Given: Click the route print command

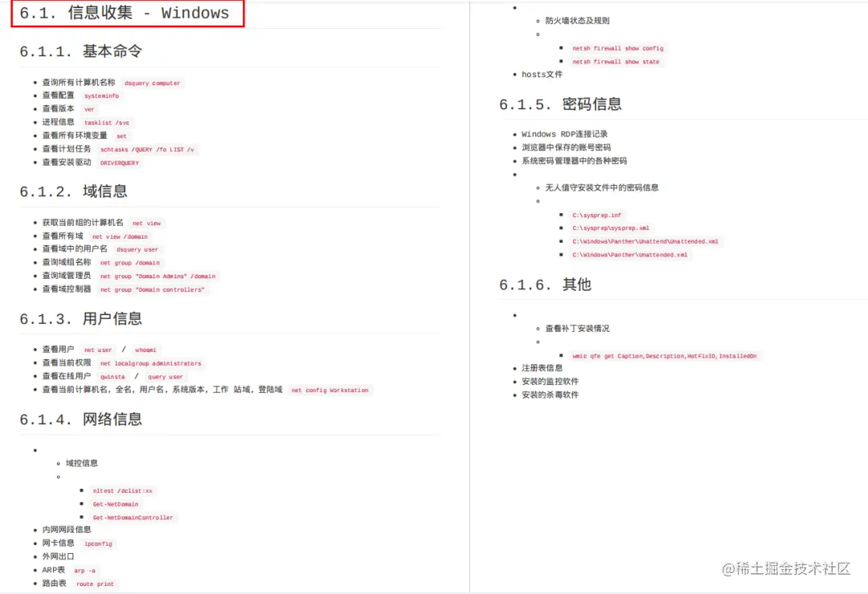Looking at the screenshot, I should (x=95, y=584).
